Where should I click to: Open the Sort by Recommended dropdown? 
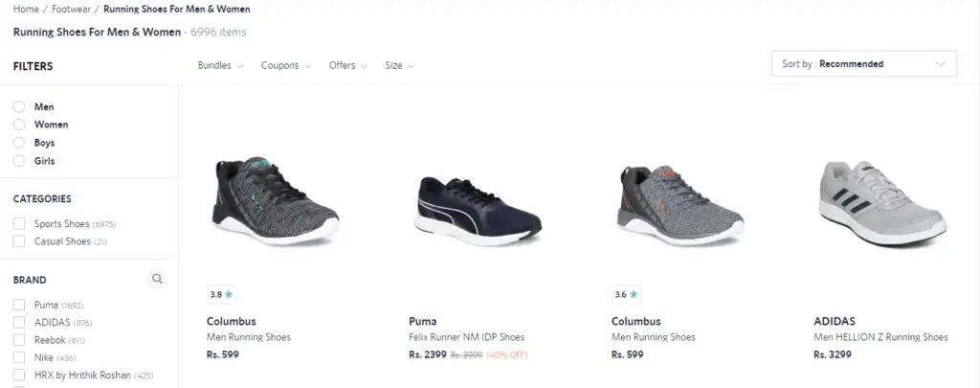point(863,64)
